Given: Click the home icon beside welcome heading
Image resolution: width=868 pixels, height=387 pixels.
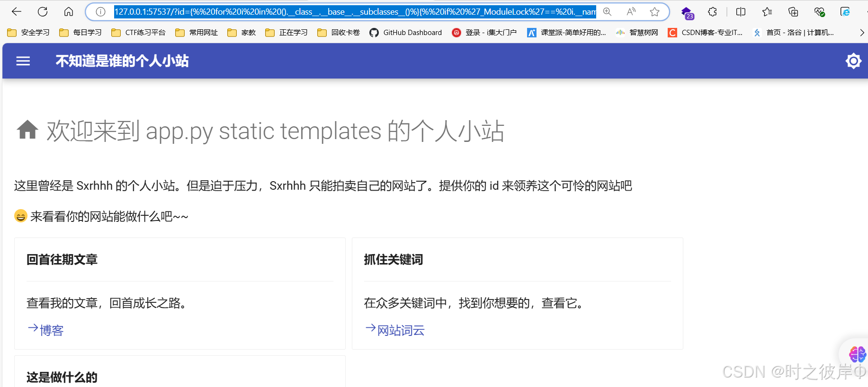Looking at the screenshot, I should pos(27,130).
